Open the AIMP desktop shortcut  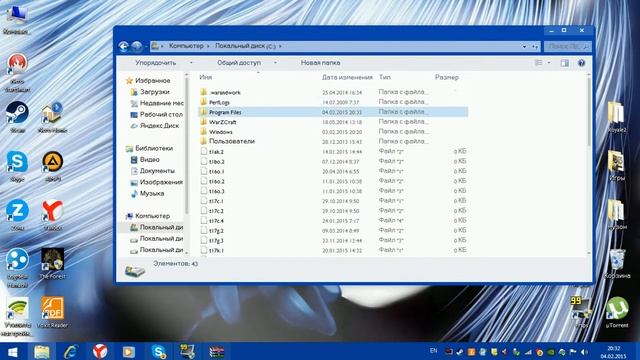[x=53, y=166]
